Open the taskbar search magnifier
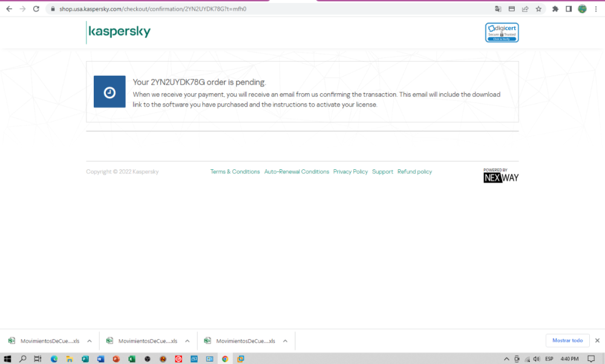This screenshot has width=605, height=364. (23, 359)
